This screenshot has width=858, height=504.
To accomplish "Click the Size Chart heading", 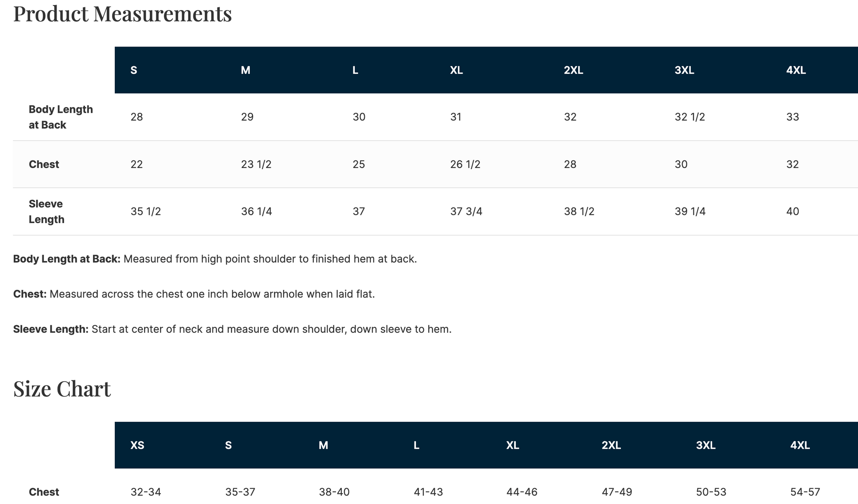I will 62,388.
